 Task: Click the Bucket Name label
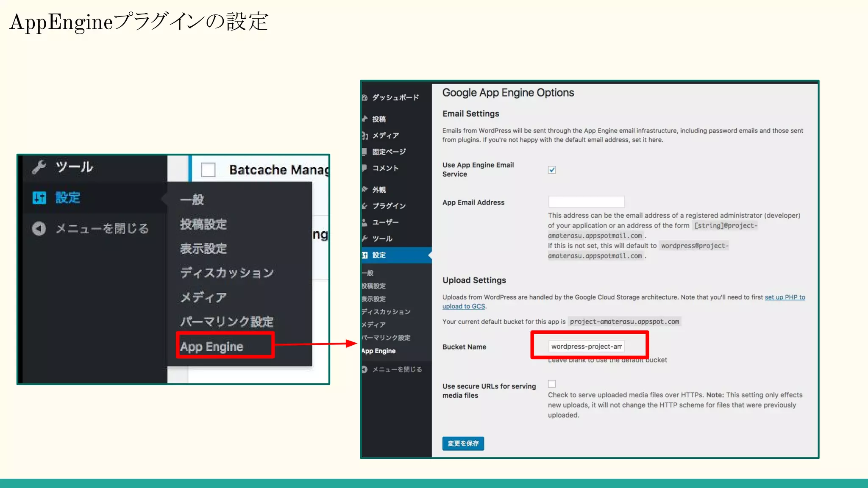coord(465,347)
